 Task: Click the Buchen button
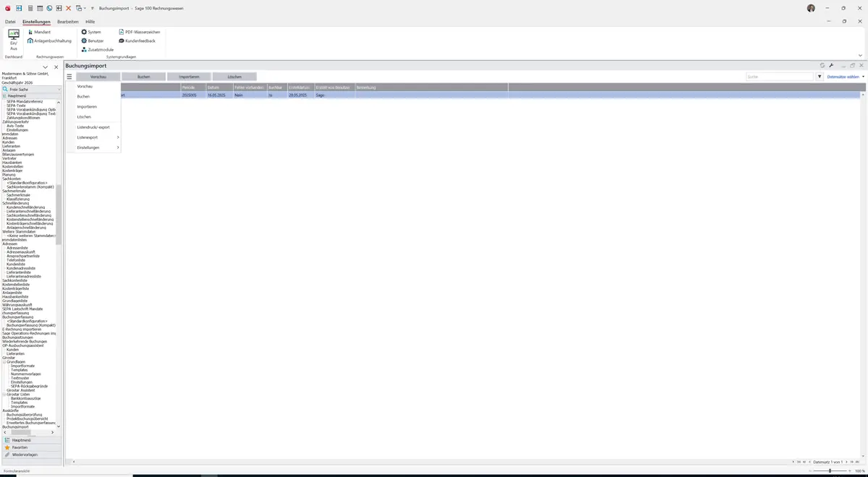click(x=143, y=77)
